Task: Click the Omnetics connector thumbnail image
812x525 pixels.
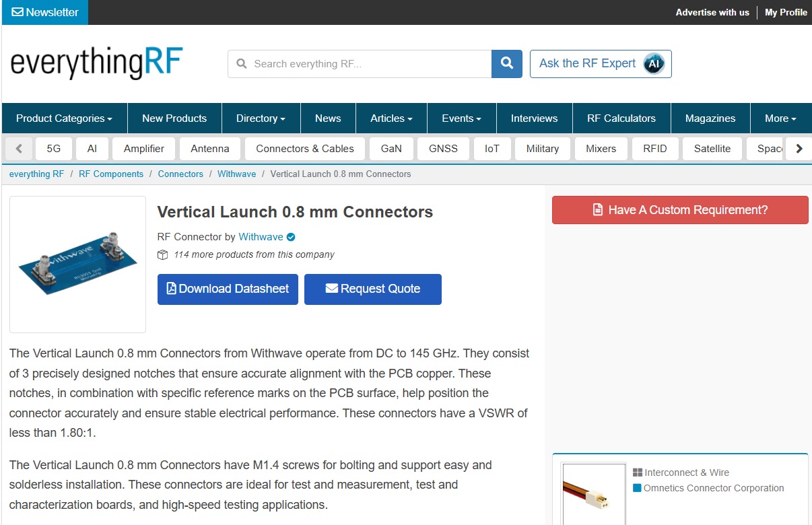Action: click(x=594, y=495)
